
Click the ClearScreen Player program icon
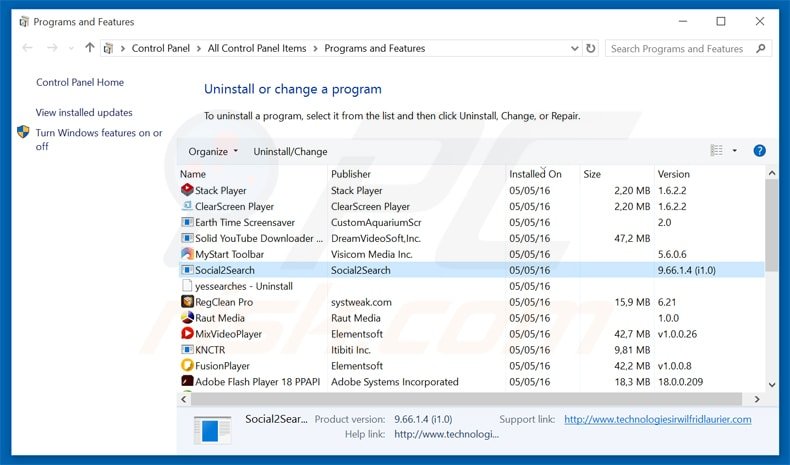pos(187,206)
